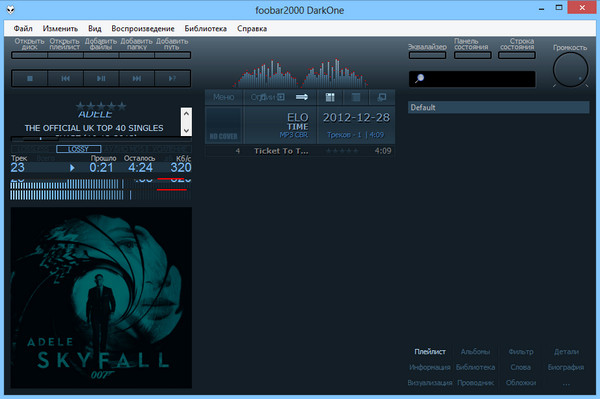This screenshot has height=399, width=600.
Task: Switch to the Фильтр tab
Action: [521, 352]
